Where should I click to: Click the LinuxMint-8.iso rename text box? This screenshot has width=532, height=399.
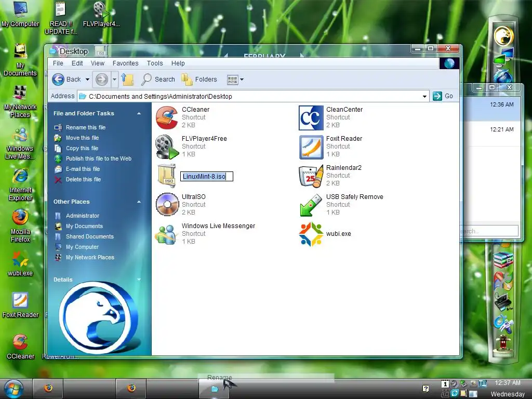tap(207, 177)
